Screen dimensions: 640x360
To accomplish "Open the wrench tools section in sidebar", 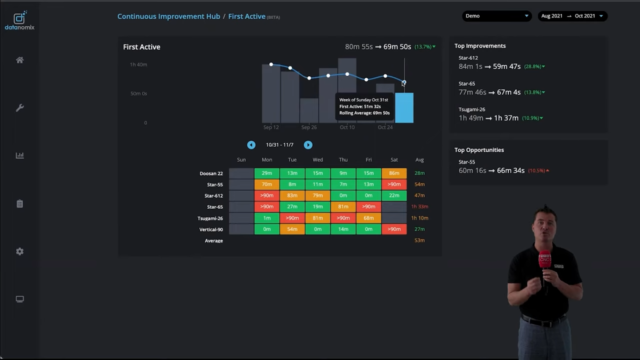I will click(20, 108).
